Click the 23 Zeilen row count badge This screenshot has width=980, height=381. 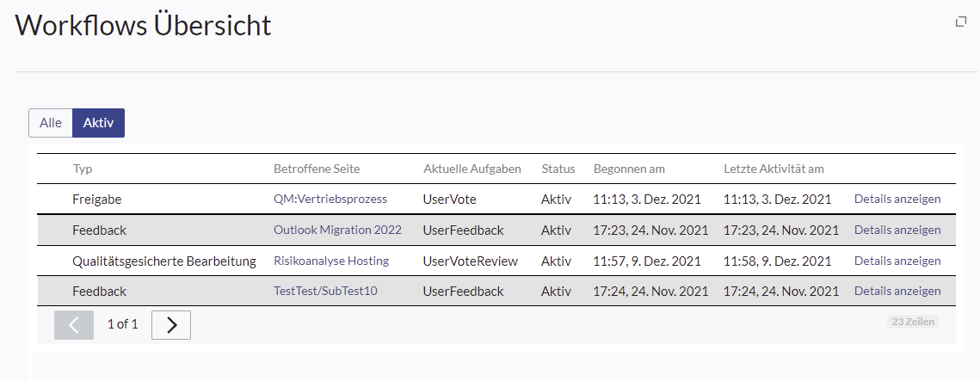(912, 322)
